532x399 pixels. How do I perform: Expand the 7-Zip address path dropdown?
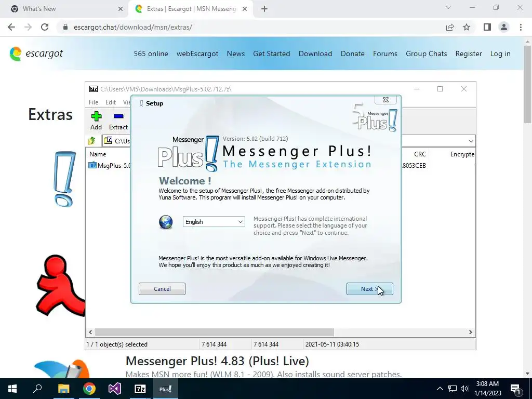[471, 141]
